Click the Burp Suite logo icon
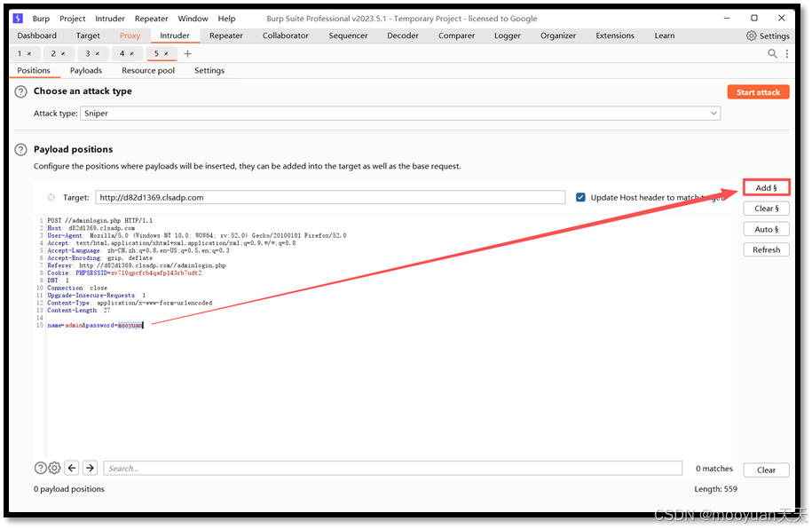This screenshot has width=812, height=529. coord(18,18)
